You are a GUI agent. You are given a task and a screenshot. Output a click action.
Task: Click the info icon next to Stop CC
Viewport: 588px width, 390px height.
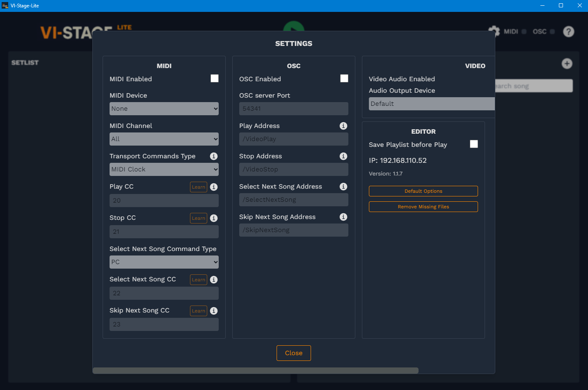pyautogui.click(x=214, y=218)
